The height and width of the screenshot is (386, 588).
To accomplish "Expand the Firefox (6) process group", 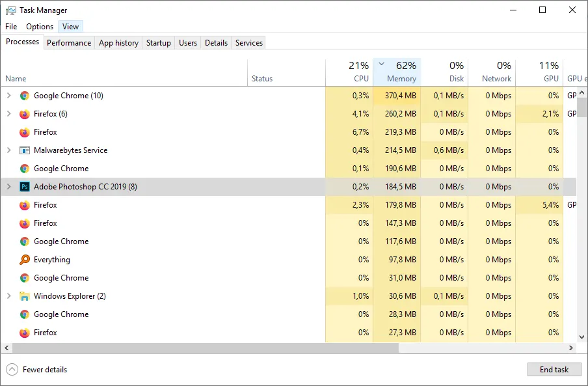I will tap(9, 114).
